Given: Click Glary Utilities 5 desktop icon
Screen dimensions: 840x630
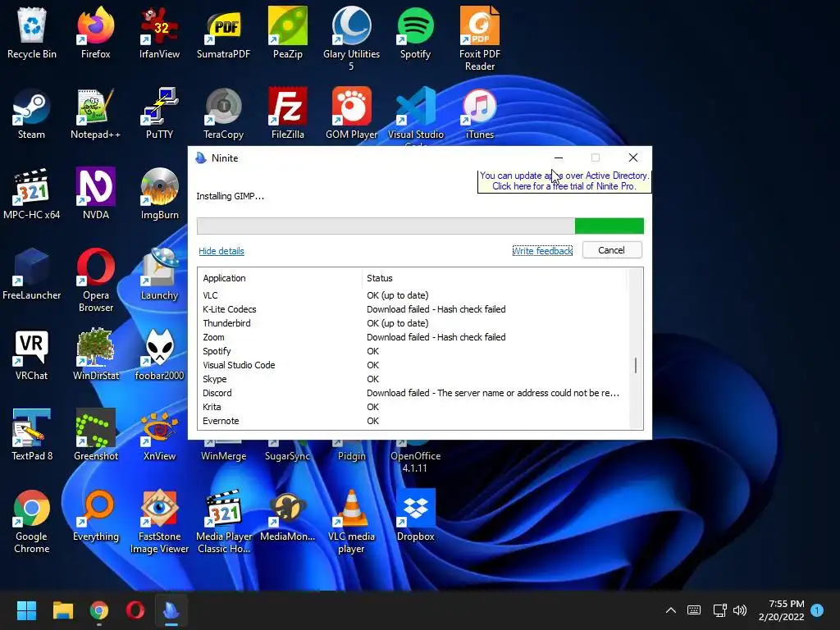Looking at the screenshot, I should [x=351, y=39].
